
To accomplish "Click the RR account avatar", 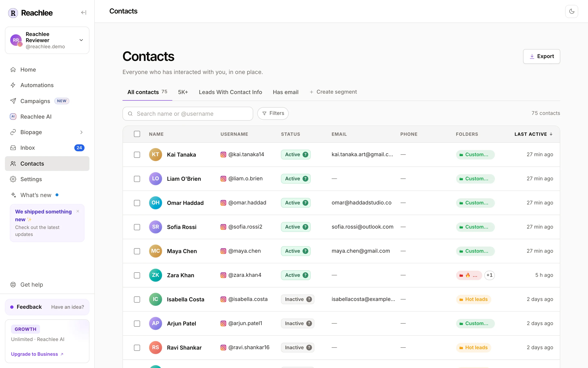I will tap(16, 40).
